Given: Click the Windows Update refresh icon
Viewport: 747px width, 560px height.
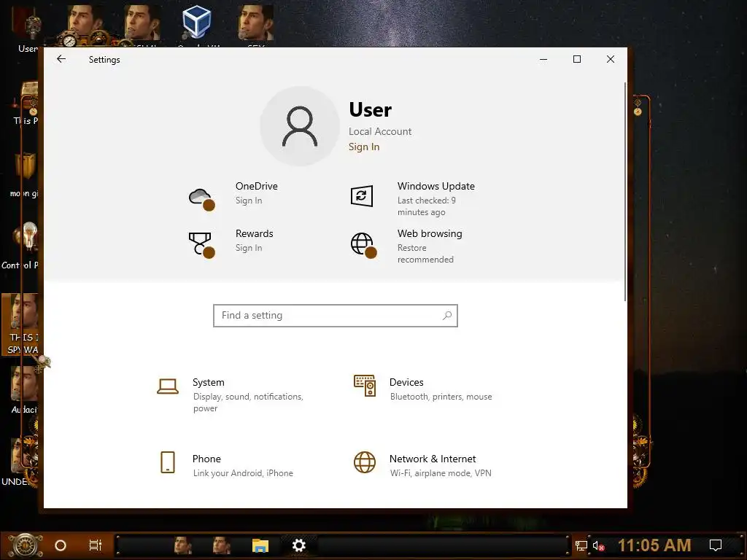Looking at the screenshot, I should 362,196.
